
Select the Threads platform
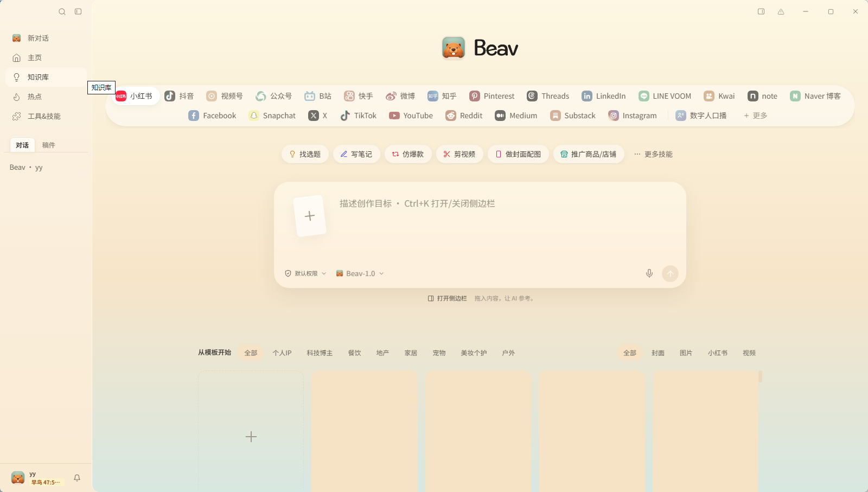click(548, 96)
